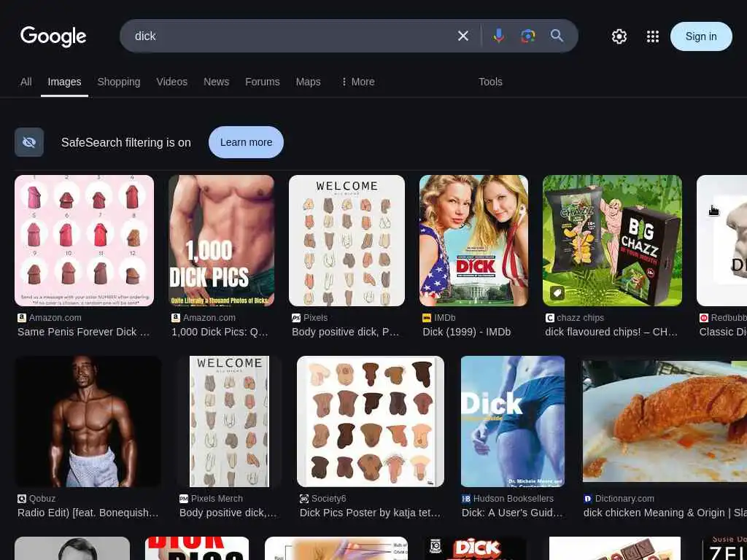Viewport: 747px width, 560px height.
Task: Open the chazz chips product thumbnail
Action: tap(612, 241)
